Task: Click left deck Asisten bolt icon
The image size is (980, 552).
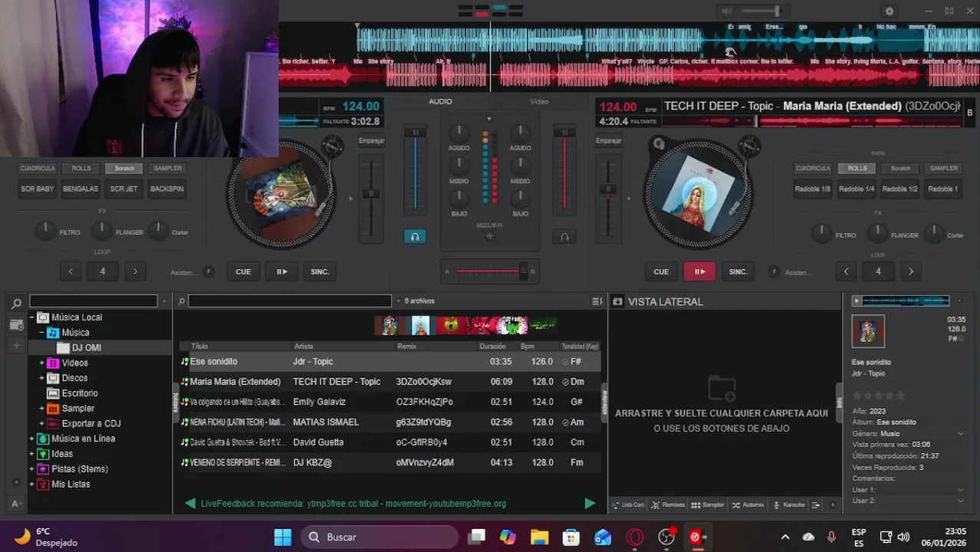Action: point(209,271)
